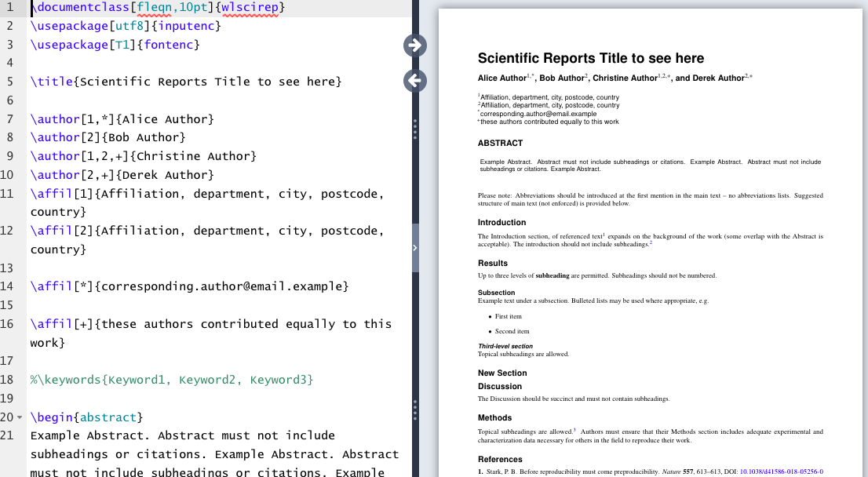Click the PDF title heading
868x477 pixels.
pos(590,59)
